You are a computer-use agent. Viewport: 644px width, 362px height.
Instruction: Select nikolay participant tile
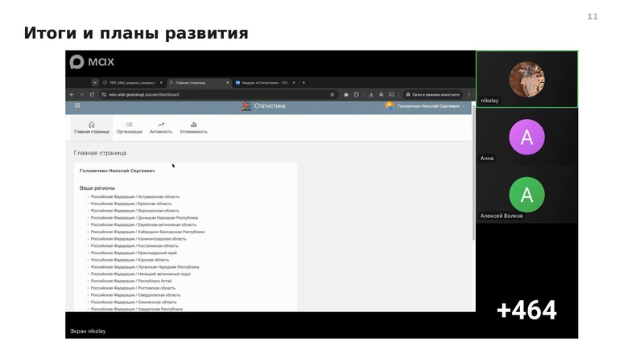(x=527, y=79)
